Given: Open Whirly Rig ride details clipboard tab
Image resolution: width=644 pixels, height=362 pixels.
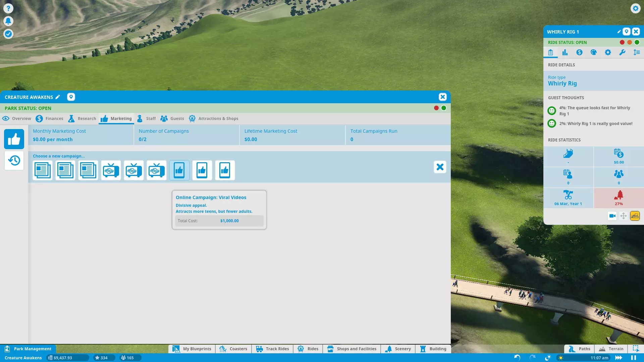Looking at the screenshot, I should [x=550, y=52].
